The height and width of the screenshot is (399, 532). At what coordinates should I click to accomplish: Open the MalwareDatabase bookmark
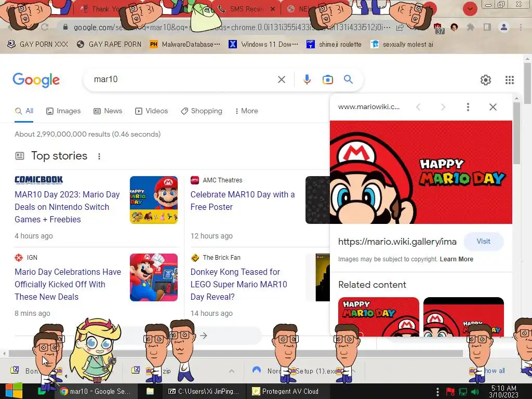[185, 44]
